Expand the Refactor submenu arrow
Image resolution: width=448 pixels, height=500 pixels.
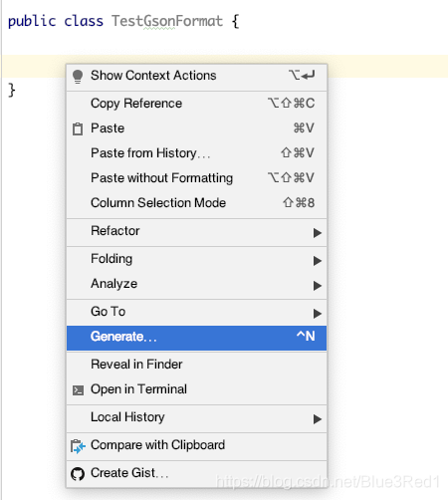318,233
